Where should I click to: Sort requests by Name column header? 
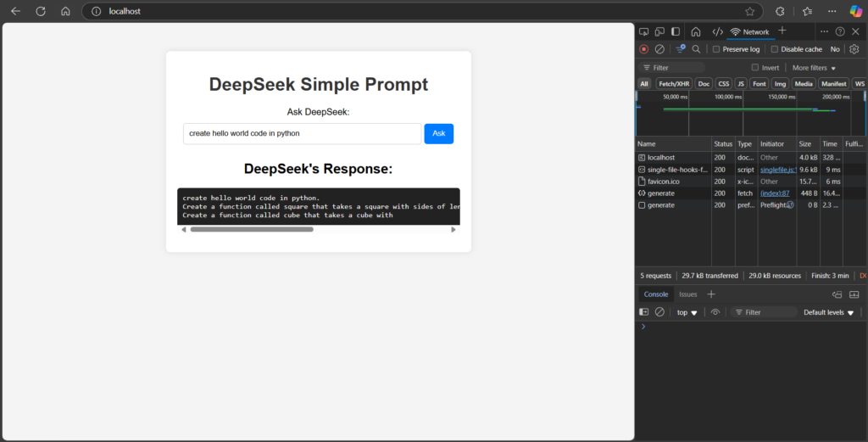(x=673, y=143)
